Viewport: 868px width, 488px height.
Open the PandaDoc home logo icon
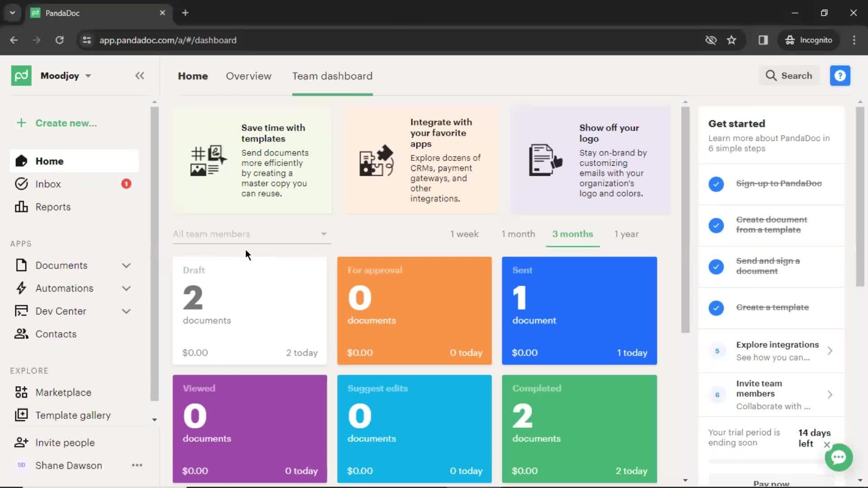[21, 75]
